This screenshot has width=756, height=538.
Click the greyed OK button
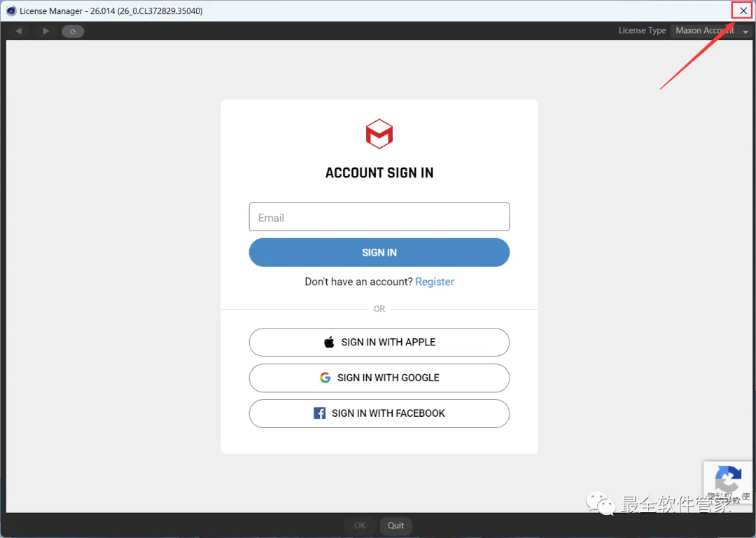[360, 525]
